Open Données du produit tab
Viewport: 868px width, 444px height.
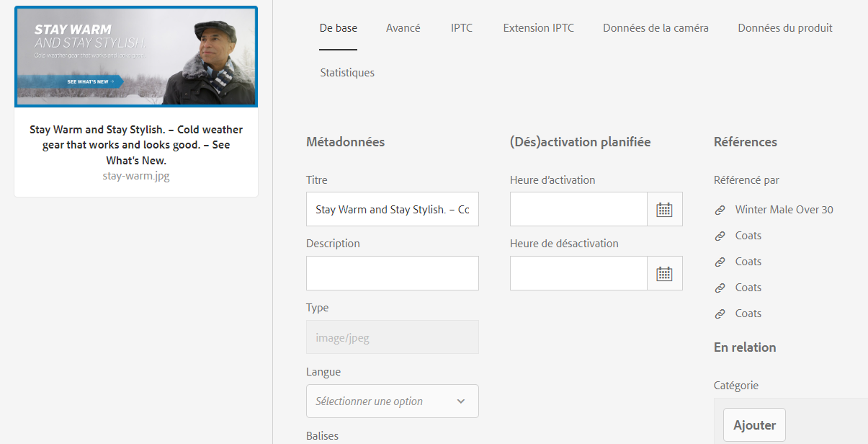pos(785,28)
